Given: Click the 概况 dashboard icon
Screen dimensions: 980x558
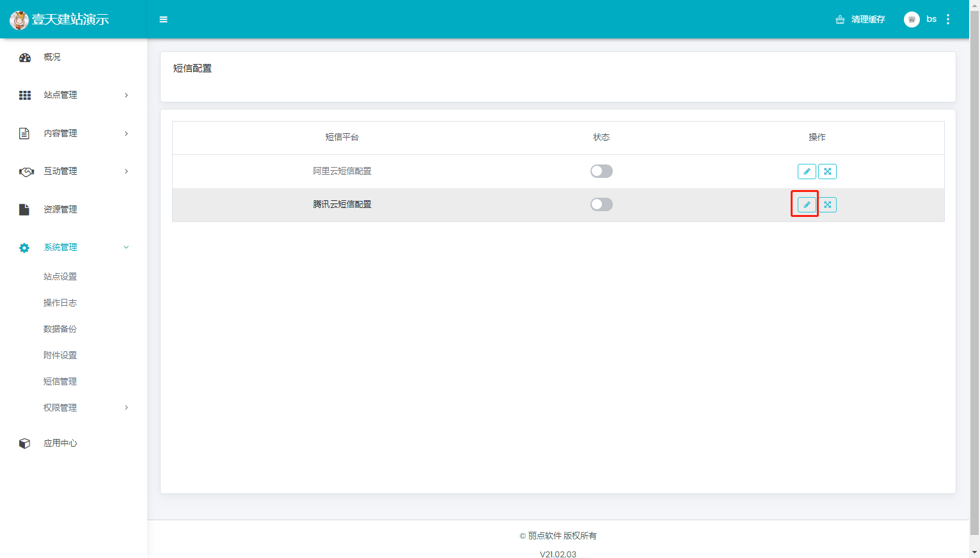Looking at the screenshot, I should (25, 58).
